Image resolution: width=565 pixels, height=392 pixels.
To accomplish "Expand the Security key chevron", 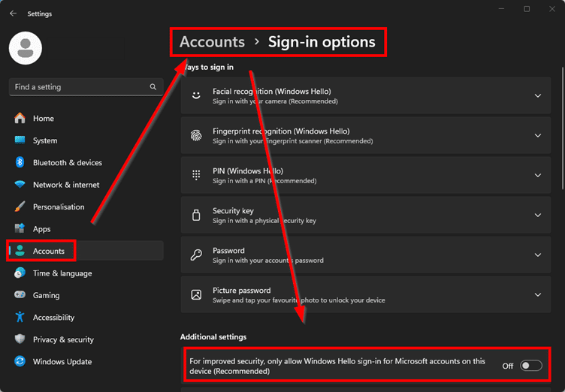I will [x=538, y=215].
